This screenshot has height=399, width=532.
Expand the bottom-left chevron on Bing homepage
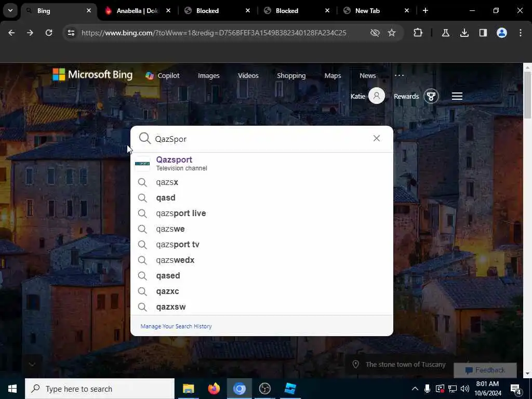point(32,364)
